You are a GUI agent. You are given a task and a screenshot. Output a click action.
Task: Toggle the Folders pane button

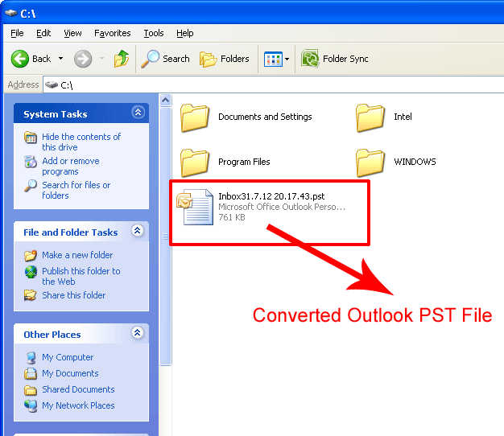225,59
